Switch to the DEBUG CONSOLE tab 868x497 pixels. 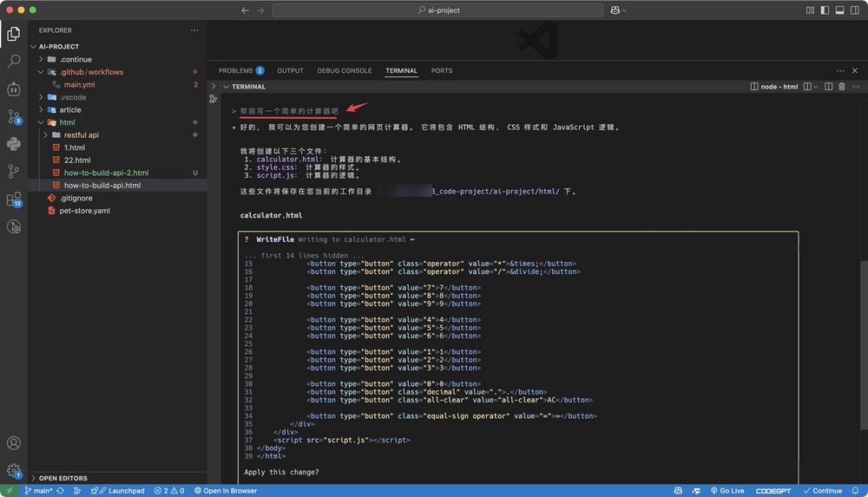click(x=345, y=71)
